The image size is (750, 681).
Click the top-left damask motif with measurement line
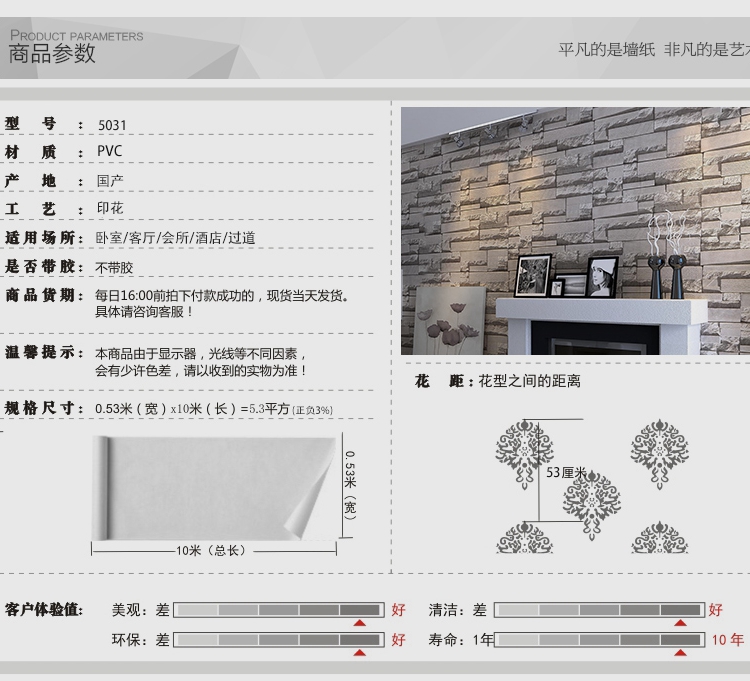(x=525, y=454)
